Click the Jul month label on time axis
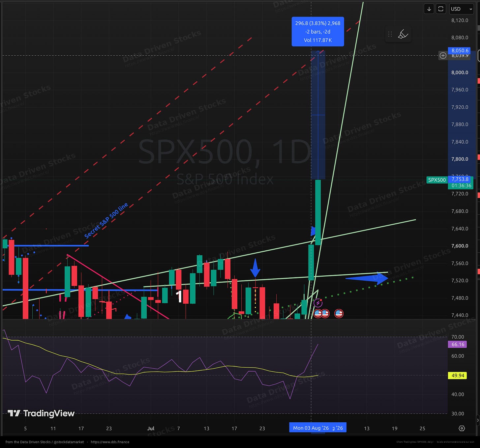 point(151,428)
